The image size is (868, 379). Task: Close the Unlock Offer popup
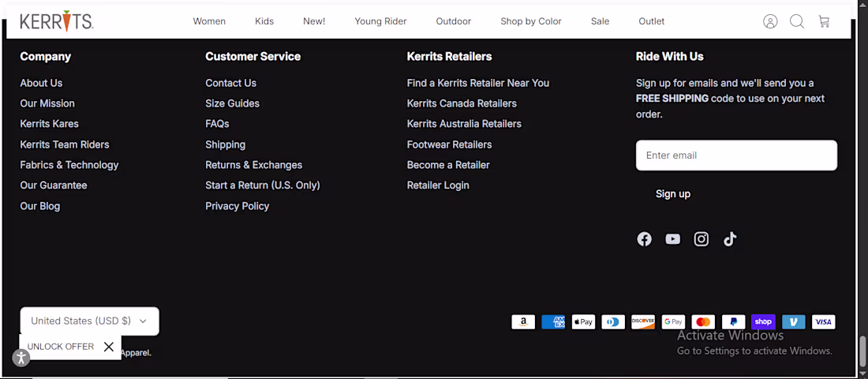[x=109, y=347]
